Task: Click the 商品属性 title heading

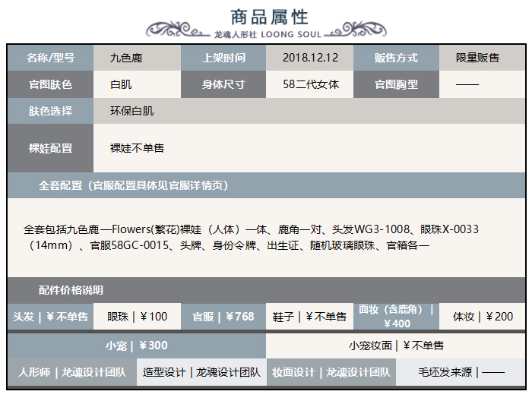Action: click(269, 17)
